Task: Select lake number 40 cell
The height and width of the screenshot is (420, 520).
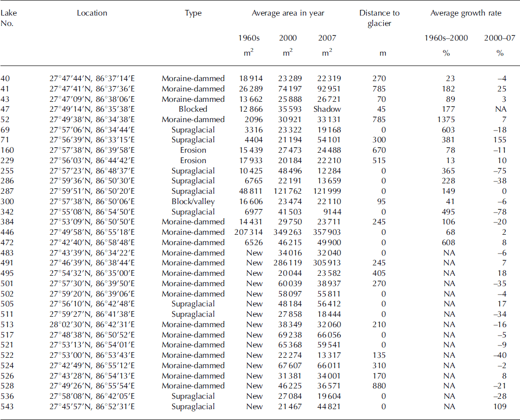Action: coord(5,79)
